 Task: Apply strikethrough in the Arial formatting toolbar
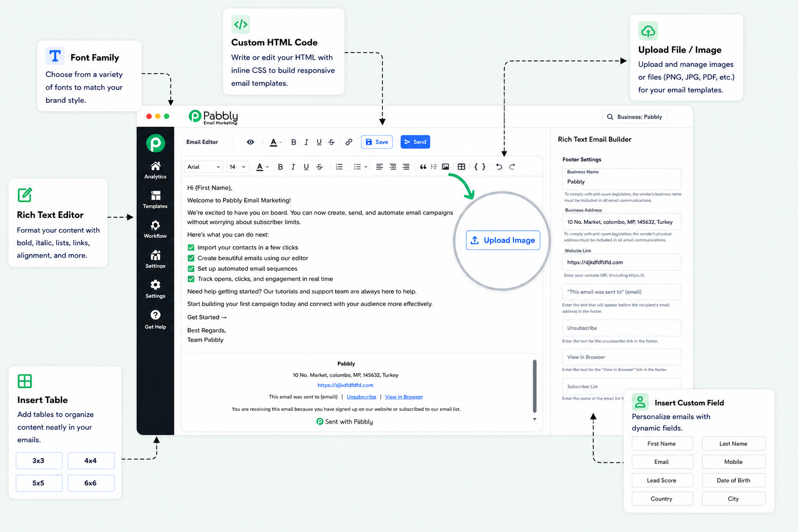click(320, 167)
